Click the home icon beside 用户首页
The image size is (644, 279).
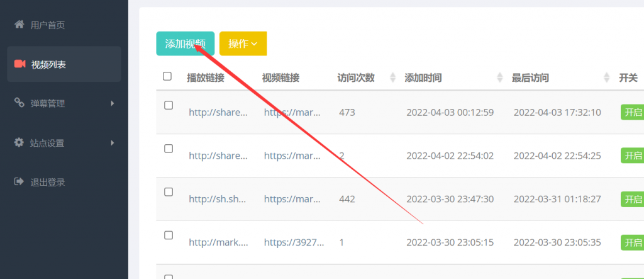[x=19, y=25]
